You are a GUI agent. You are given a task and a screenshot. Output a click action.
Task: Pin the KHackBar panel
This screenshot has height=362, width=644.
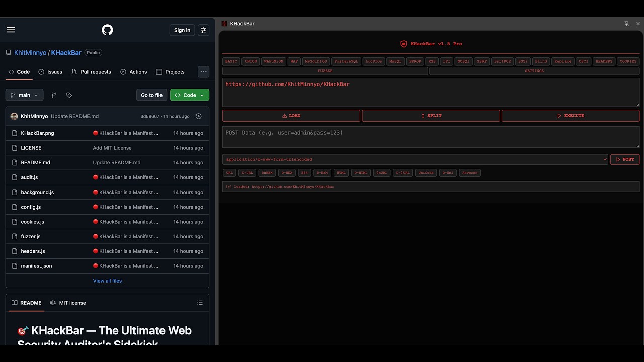click(626, 24)
